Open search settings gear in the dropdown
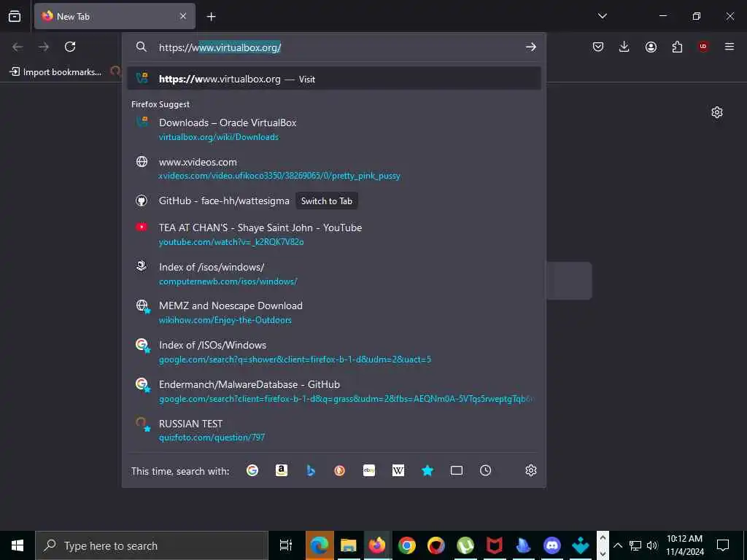 click(x=531, y=470)
